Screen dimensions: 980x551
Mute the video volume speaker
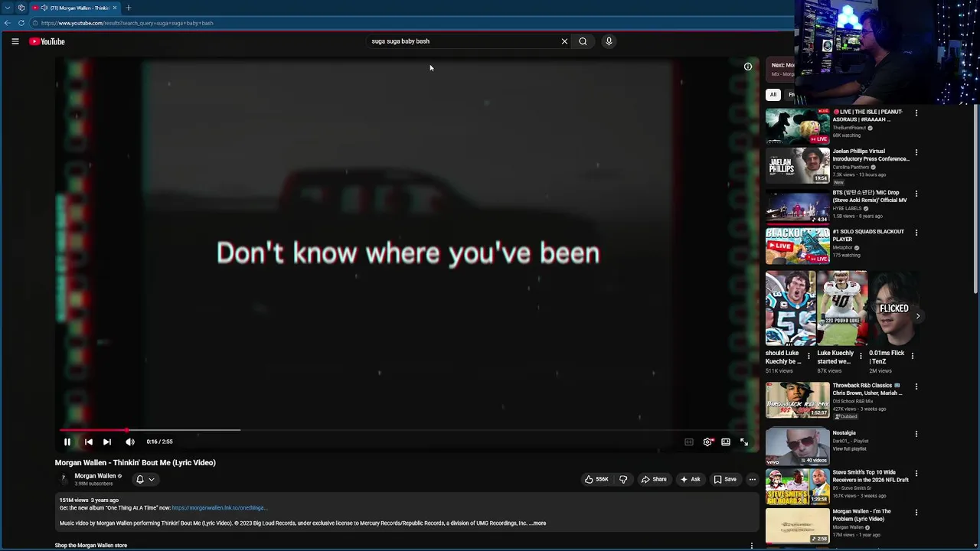[x=130, y=442]
